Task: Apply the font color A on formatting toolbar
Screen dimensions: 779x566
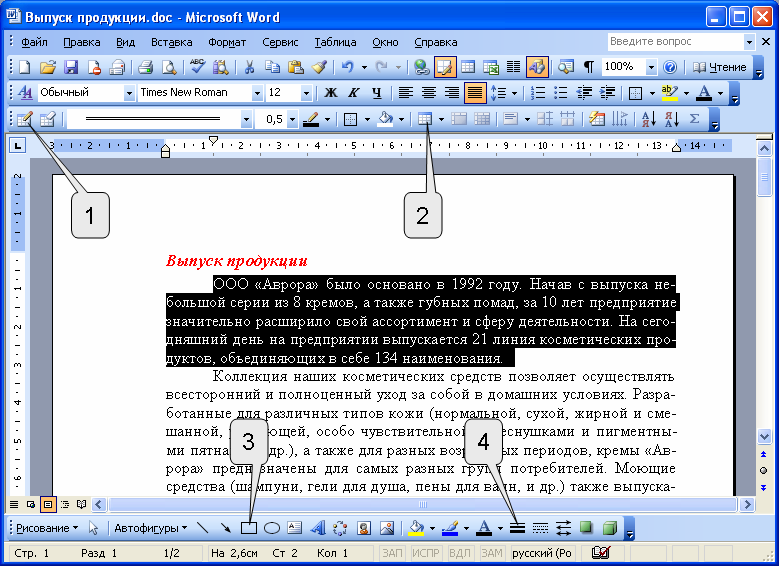Action: click(x=704, y=93)
